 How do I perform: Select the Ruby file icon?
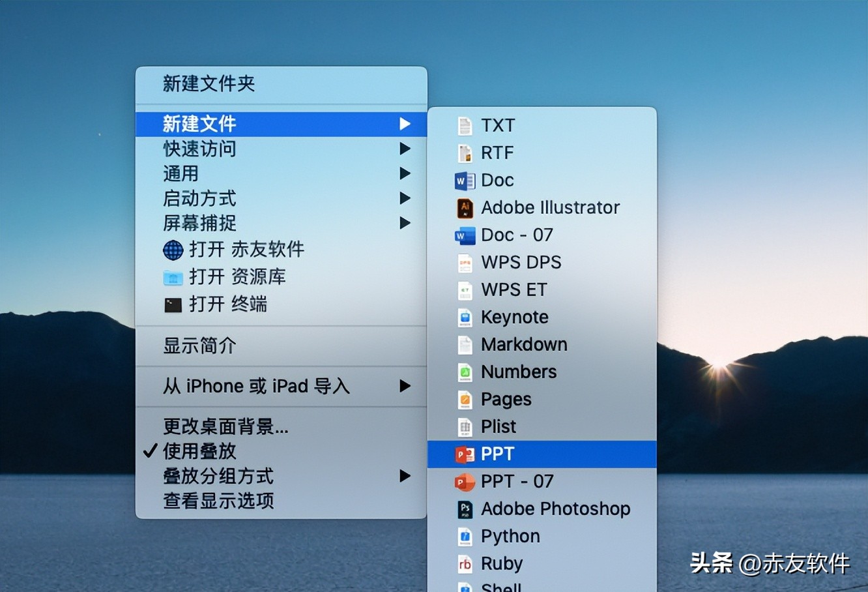coord(465,564)
